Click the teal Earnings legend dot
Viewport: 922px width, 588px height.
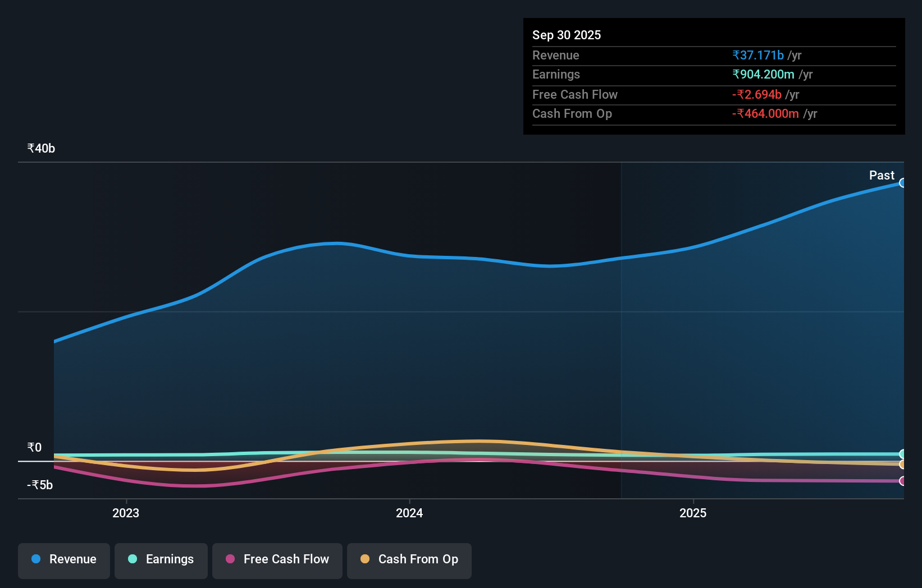[133, 559]
